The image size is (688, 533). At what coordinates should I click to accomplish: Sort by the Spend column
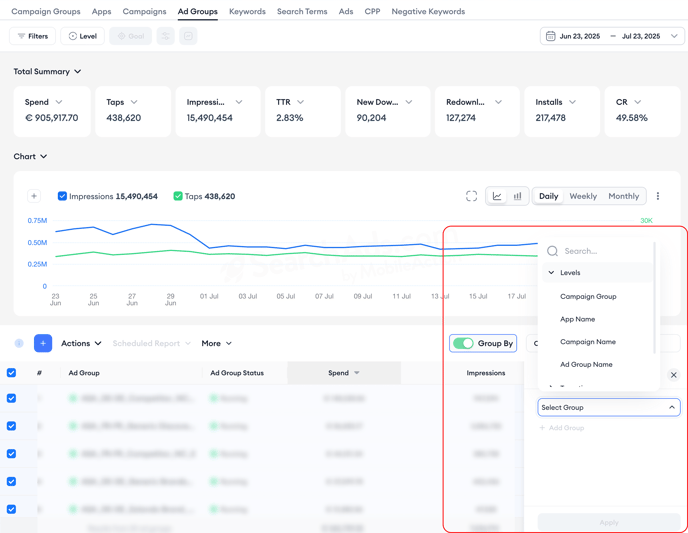344,373
